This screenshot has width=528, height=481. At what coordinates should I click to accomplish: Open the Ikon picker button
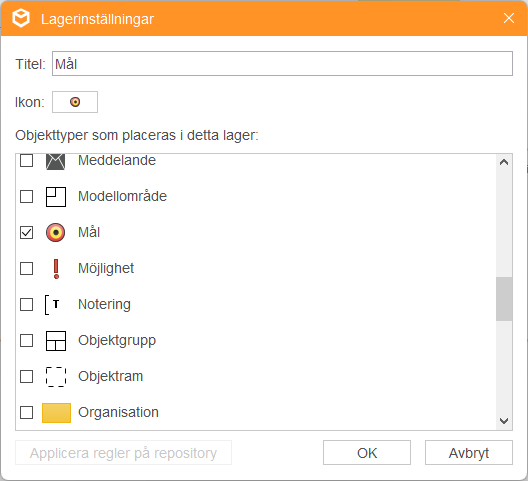[75, 102]
